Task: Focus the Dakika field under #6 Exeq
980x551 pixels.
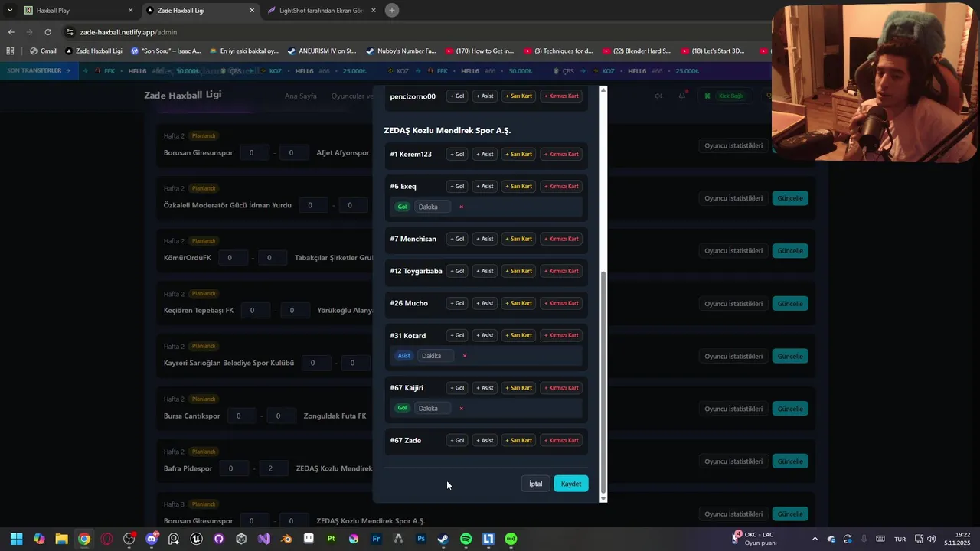Action: pos(432,207)
